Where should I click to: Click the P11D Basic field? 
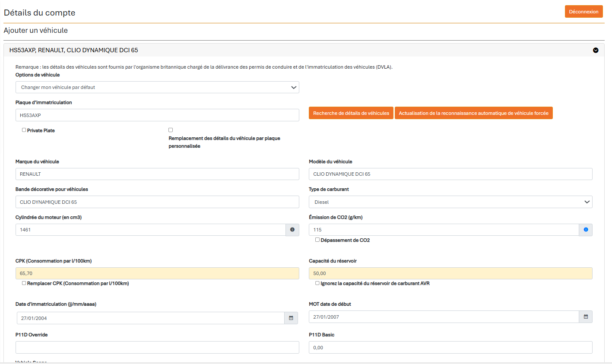point(450,348)
